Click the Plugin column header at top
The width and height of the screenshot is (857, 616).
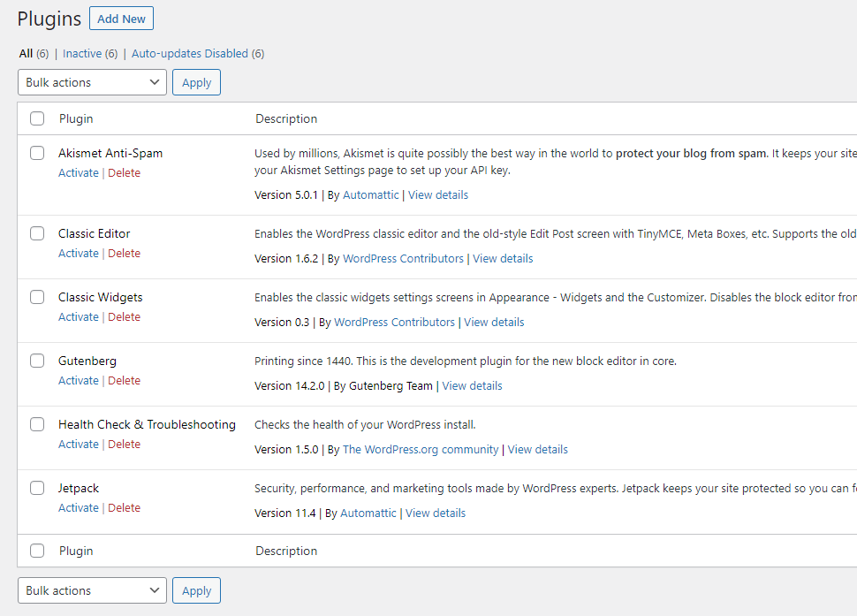[76, 118]
